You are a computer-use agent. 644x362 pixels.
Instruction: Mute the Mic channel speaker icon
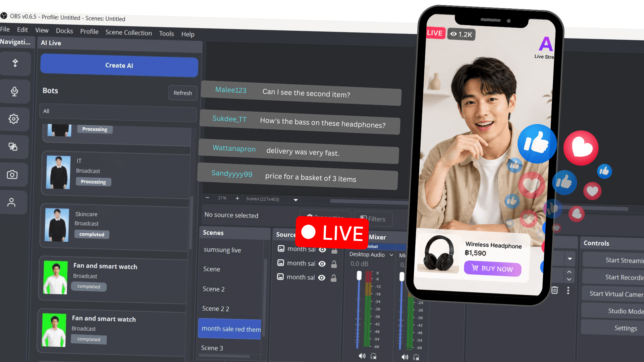click(x=405, y=357)
